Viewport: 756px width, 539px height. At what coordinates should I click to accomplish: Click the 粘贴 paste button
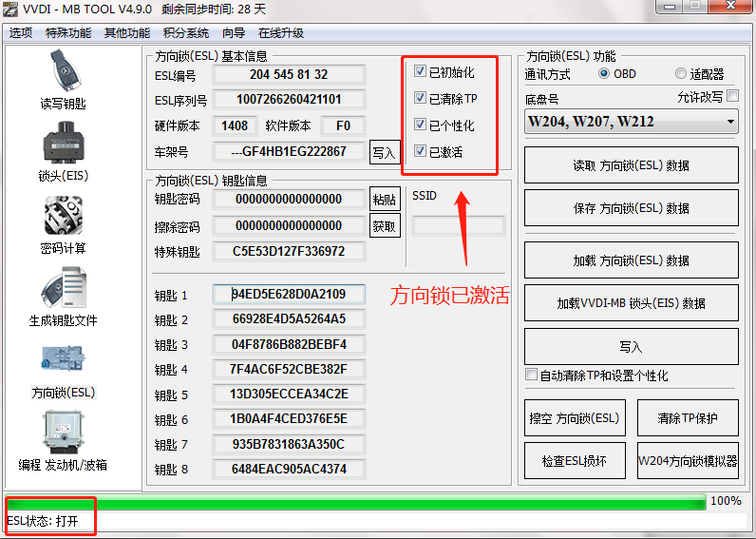(x=385, y=199)
